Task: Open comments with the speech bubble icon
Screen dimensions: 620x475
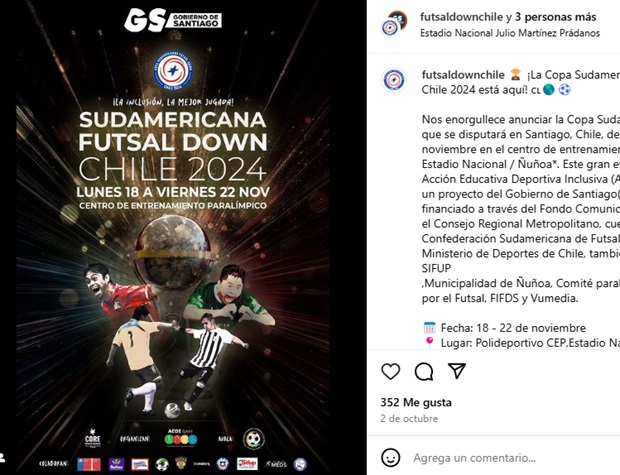Action: tap(424, 371)
